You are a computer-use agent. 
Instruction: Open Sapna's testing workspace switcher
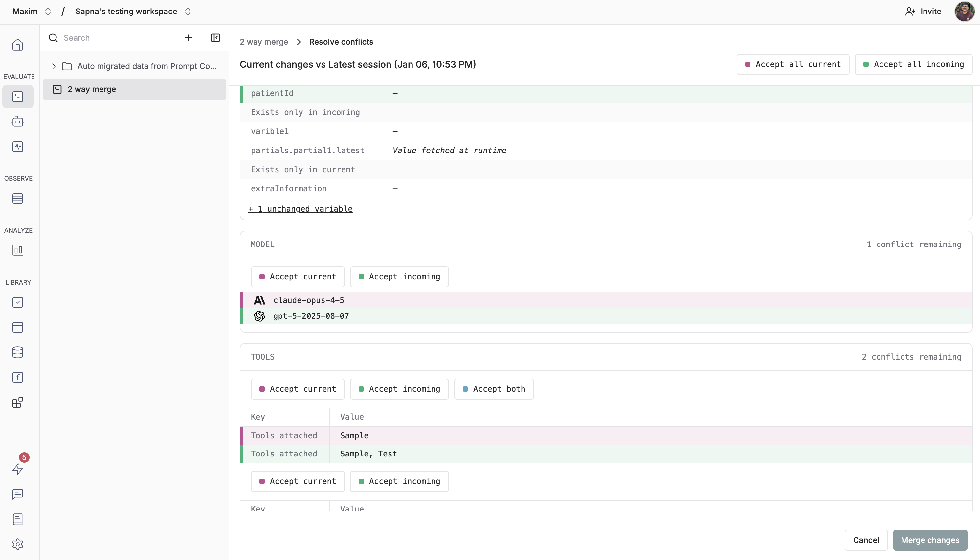[x=133, y=12]
